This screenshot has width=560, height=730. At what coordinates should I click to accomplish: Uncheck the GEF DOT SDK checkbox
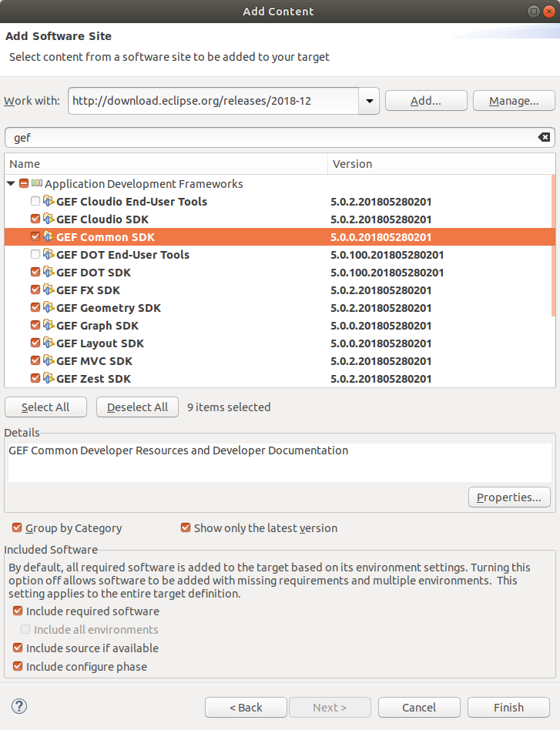click(35, 272)
